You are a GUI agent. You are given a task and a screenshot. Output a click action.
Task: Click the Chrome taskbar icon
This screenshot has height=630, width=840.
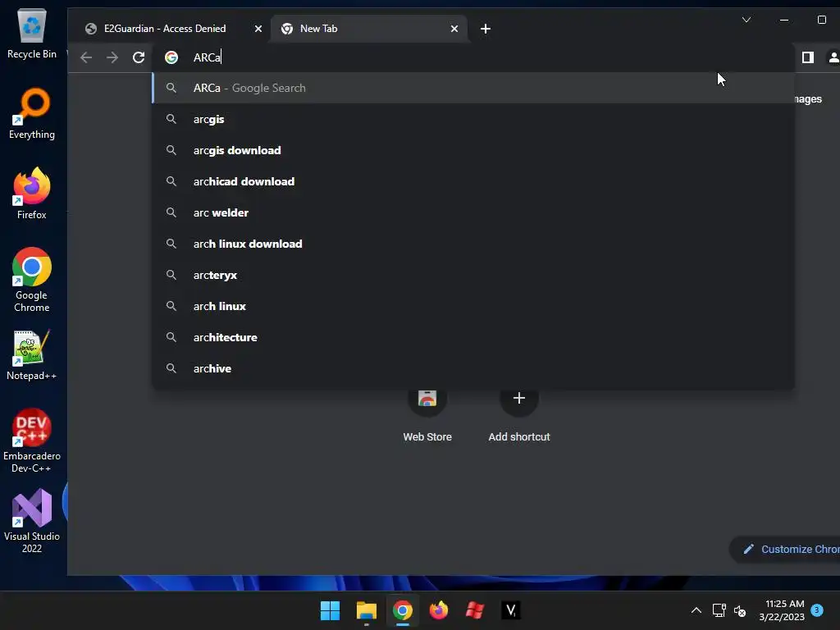pyautogui.click(x=402, y=610)
